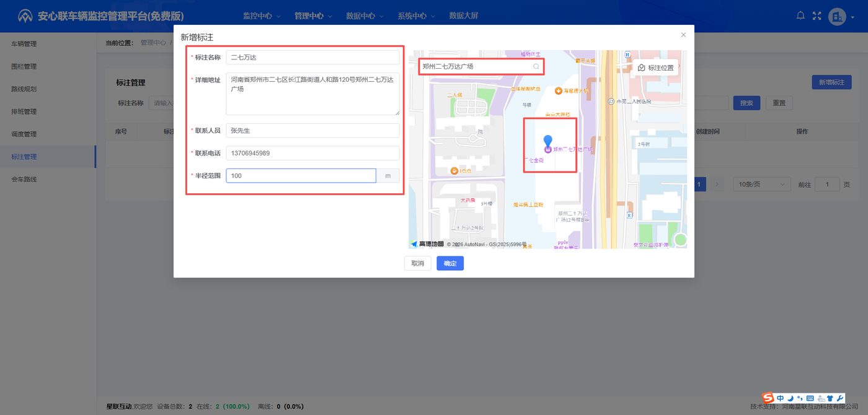The width and height of the screenshot is (868, 415).
Task: Focus the 联系人员 input field
Action: [x=313, y=131]
